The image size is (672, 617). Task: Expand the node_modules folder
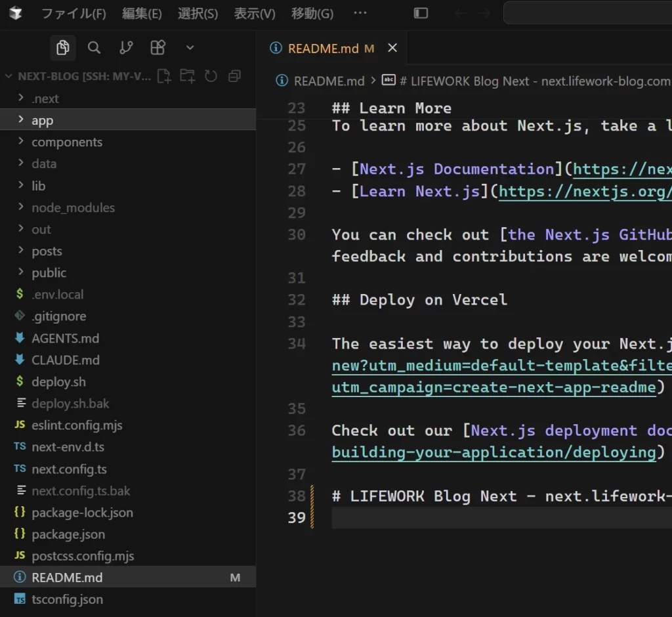pyautogui.click(x=128, y=207)
